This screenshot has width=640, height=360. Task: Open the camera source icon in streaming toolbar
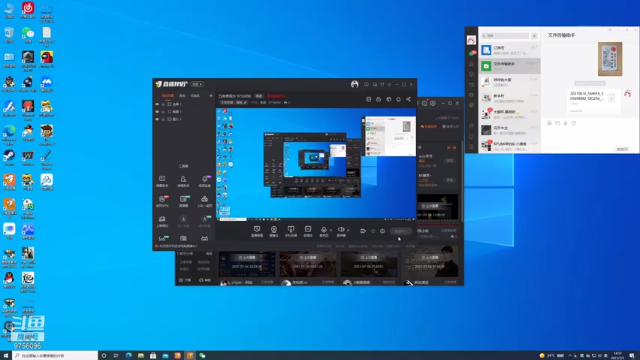[274, 230]
